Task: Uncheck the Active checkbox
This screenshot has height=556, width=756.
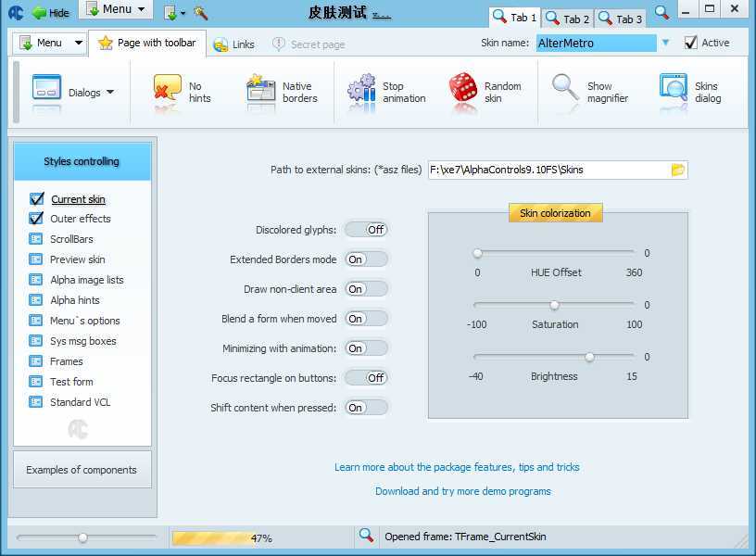Action: click(x=690, y=43)
